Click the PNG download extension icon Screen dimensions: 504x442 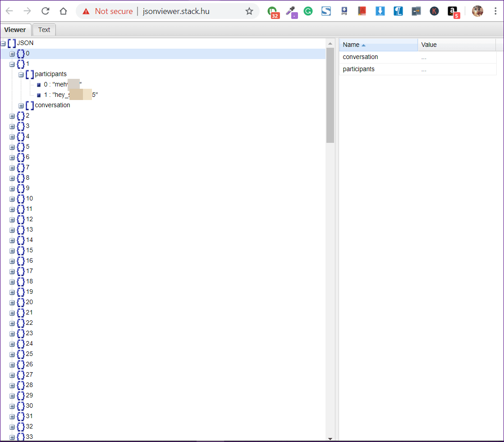[344, 11]
